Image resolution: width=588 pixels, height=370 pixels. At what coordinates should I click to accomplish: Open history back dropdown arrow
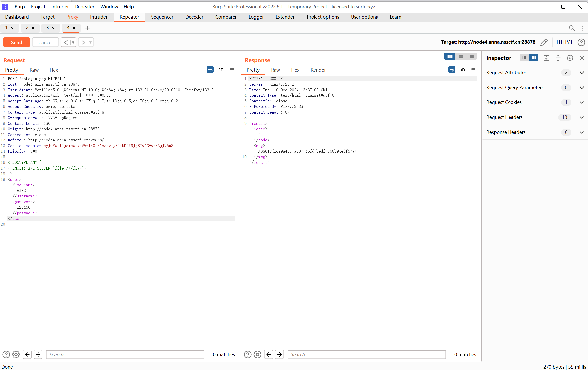73,42
